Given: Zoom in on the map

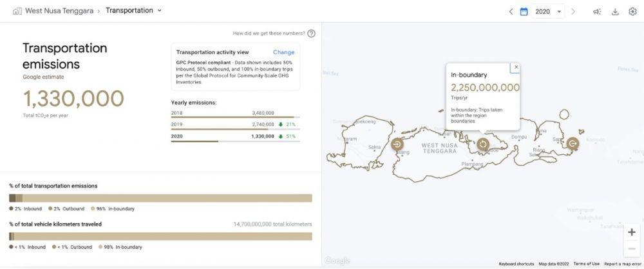Looking at the screenshot, I should click(632, 232).
